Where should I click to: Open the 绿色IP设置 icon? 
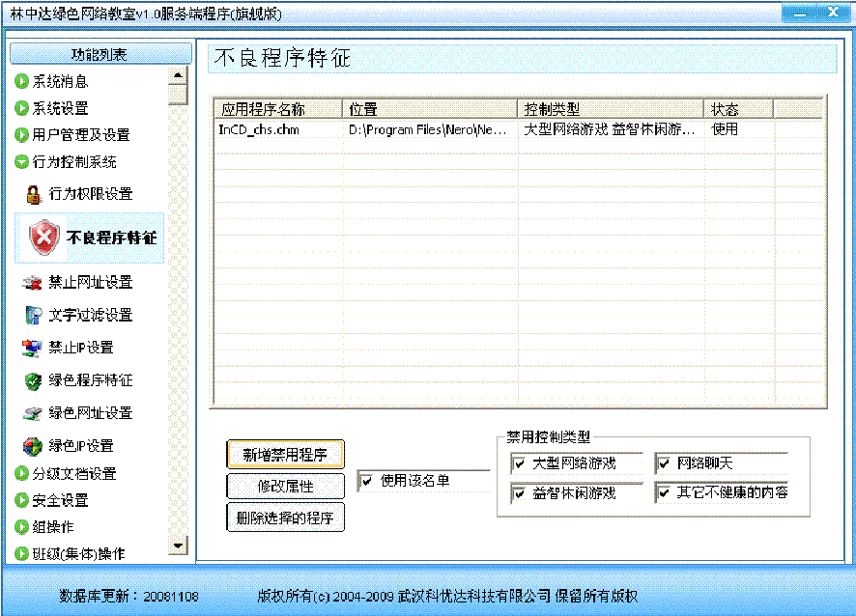(34, 446)
